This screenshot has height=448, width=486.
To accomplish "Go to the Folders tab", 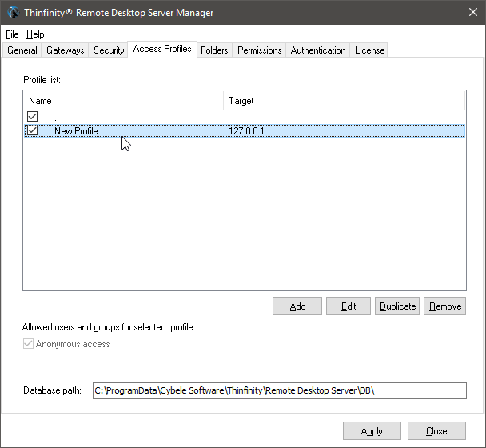I will (214, 50).
